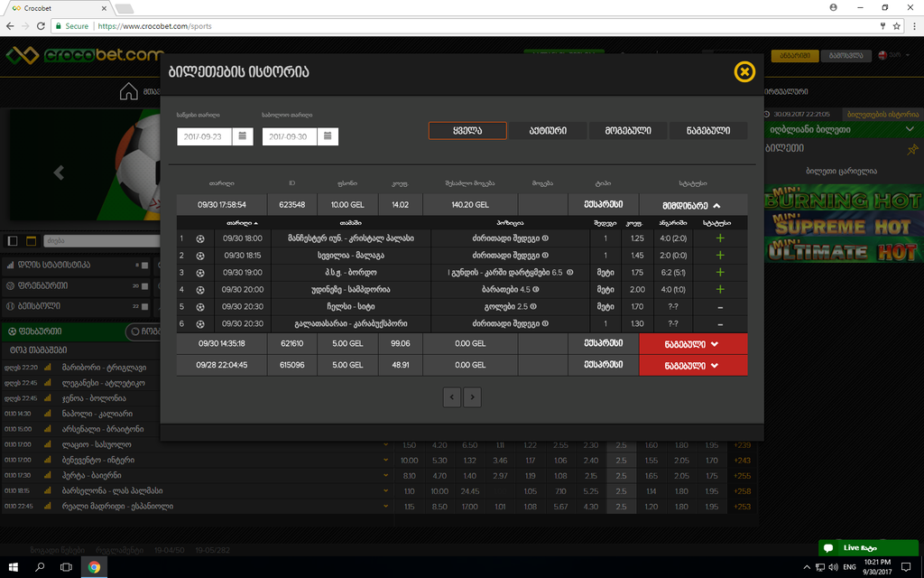
Task: Select the აქტიური filter tab
Action: (548, 130)
